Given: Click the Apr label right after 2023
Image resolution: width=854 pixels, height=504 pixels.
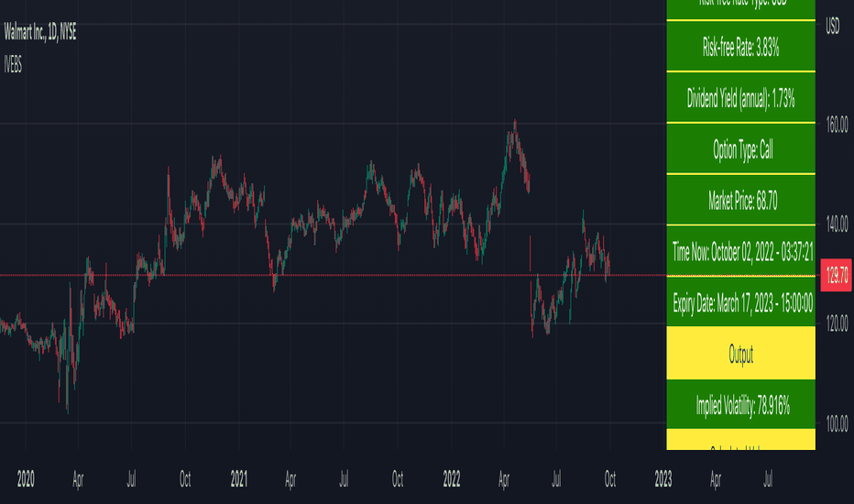Looking at the screenshot, I should tap(715, 479).
